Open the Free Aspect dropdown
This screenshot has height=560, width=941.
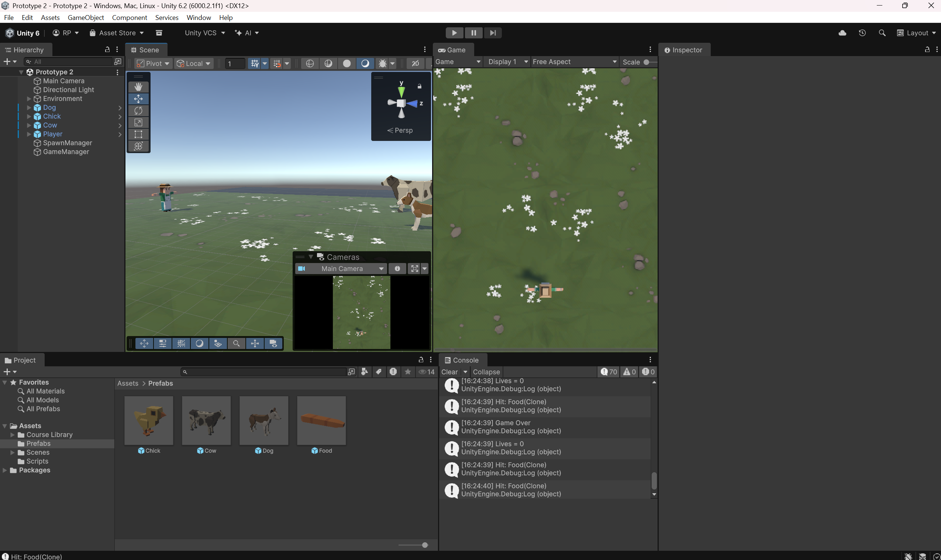click(574, 62)
